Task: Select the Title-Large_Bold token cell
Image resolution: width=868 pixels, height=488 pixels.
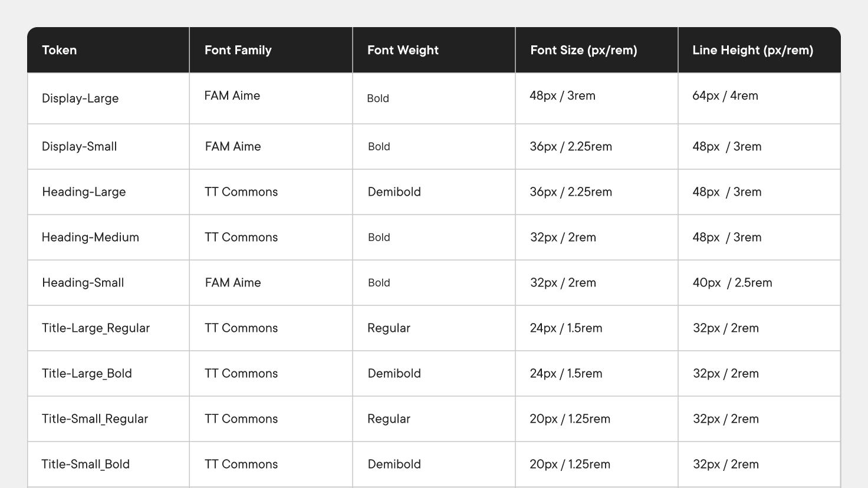Action: click(87, 374)
